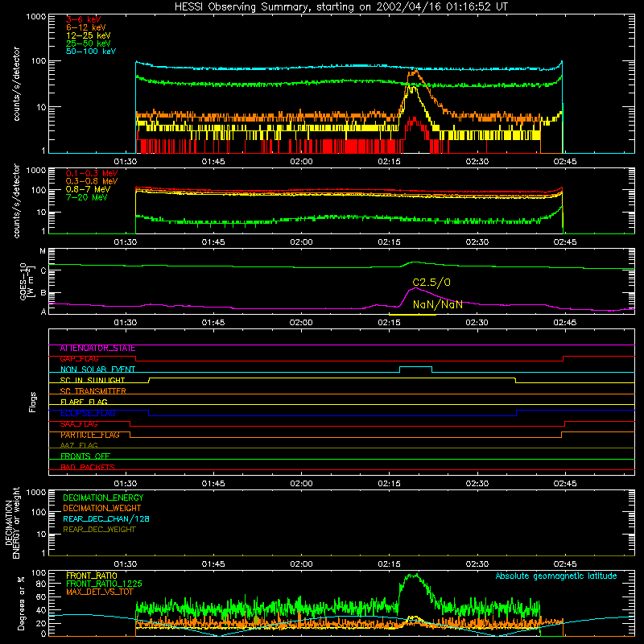Click the GAP_FLAG label
This screenshot has height=644, width=644.
(x=79, y=359)
